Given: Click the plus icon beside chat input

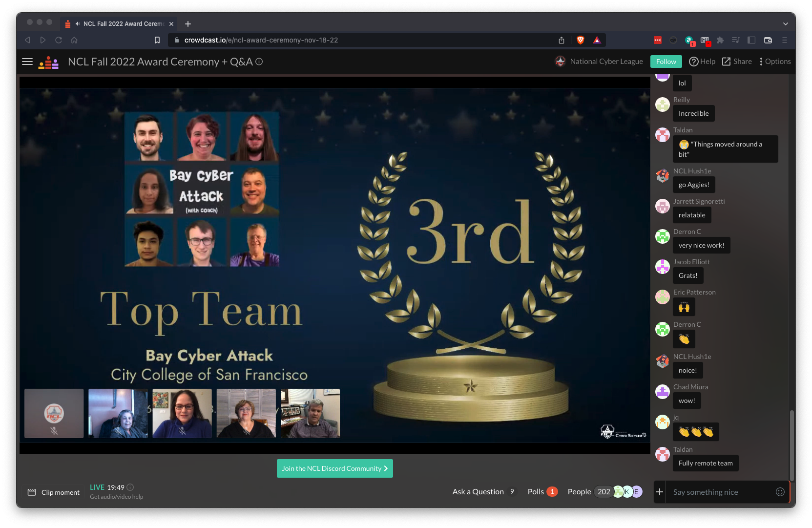Looking at the screenshot, I should point(660,492).
